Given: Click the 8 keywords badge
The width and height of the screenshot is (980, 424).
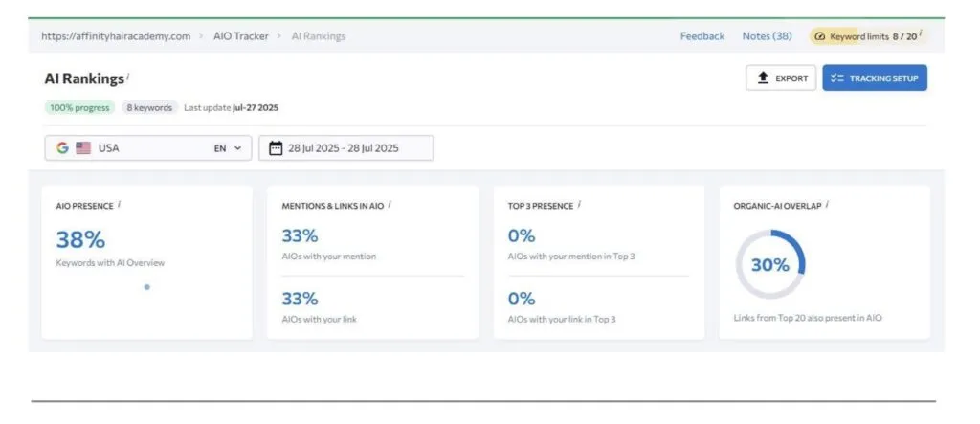Looking at the screenshot, I should [149, 107].
